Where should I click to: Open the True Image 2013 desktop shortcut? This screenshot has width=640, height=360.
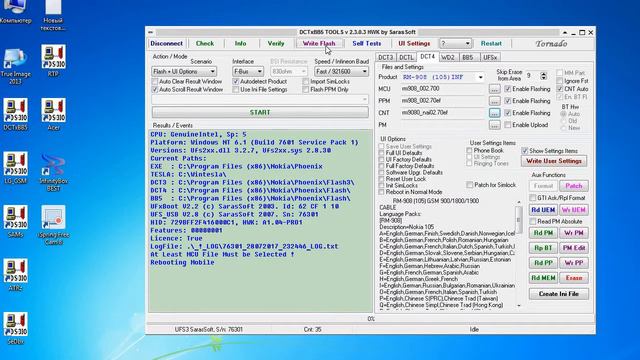click(16, 65)
